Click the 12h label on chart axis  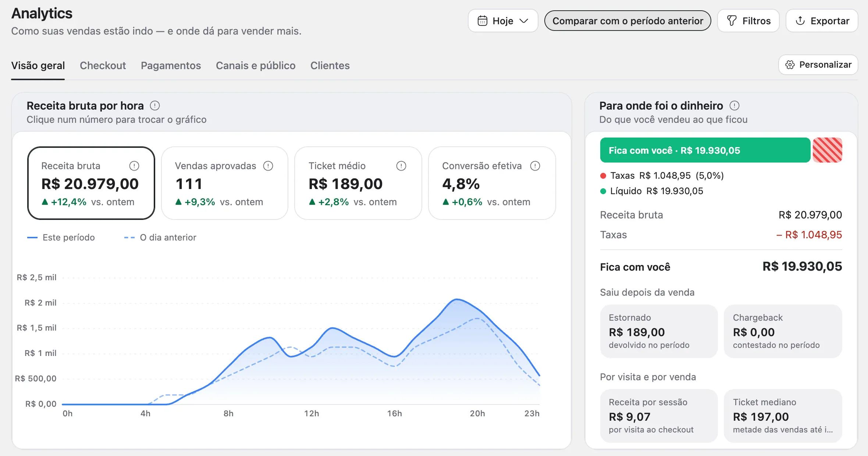coord(312,413)
